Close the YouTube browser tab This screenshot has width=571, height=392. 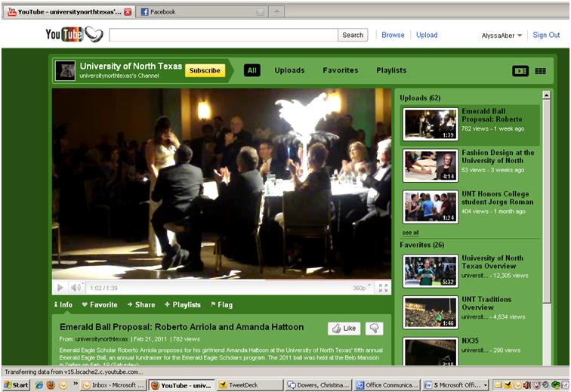coord(128,12)
